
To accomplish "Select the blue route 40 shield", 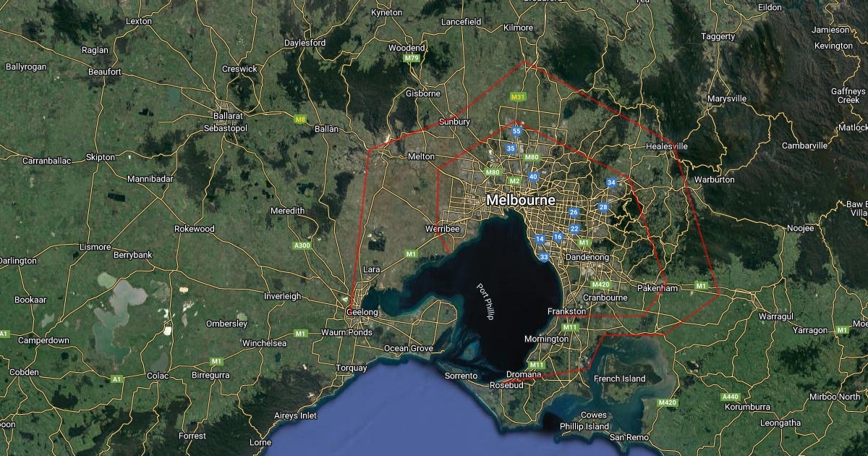I will click(533, 177).
